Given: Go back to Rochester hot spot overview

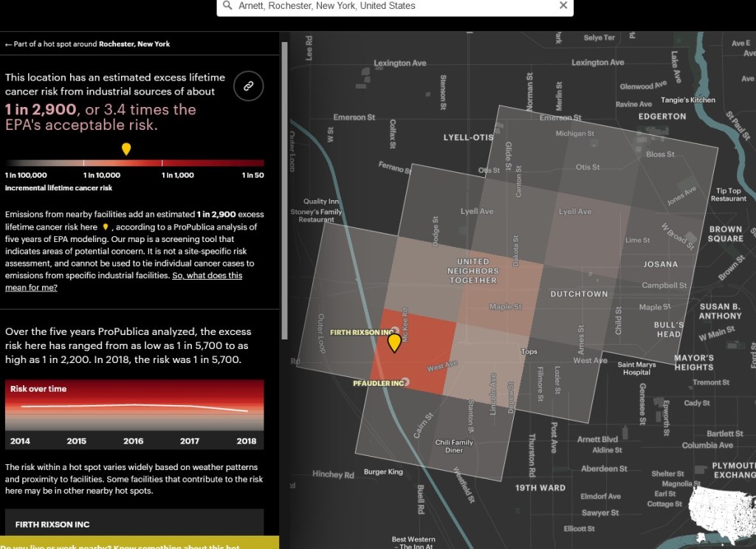Looking at the screenshot, I should (x=87, y=44).
